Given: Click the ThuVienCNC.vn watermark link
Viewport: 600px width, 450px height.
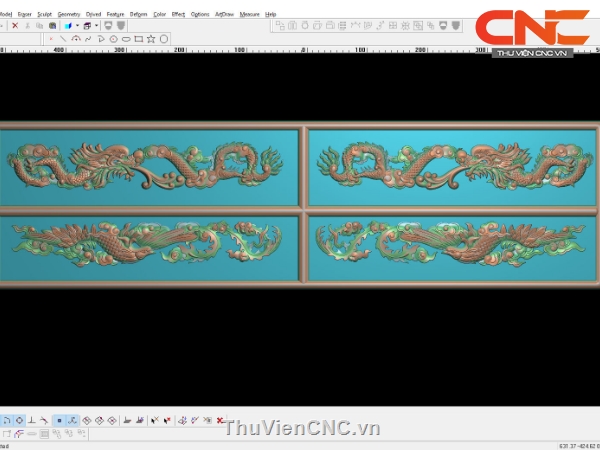Looking at the screenshot, I should [x=302, y=429].
